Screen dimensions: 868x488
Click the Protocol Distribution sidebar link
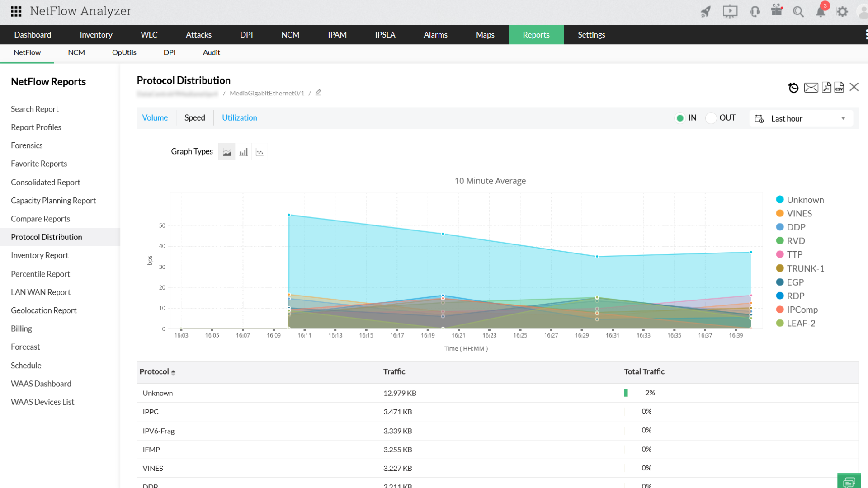46,237
